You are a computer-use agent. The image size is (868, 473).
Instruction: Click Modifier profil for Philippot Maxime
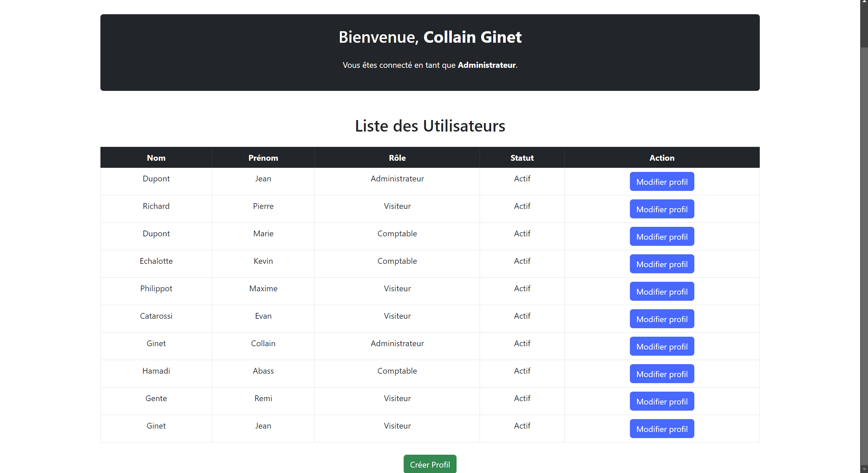[662, 292]
